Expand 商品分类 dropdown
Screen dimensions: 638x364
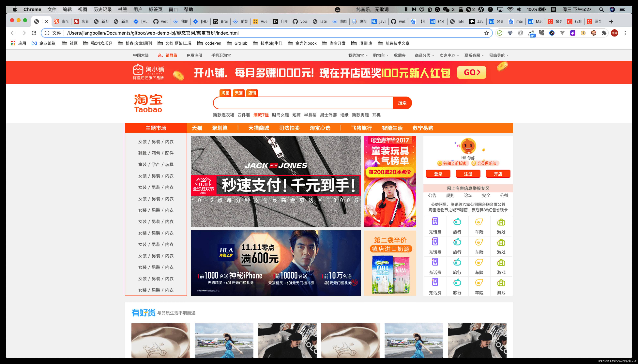(x=425, y=55)
